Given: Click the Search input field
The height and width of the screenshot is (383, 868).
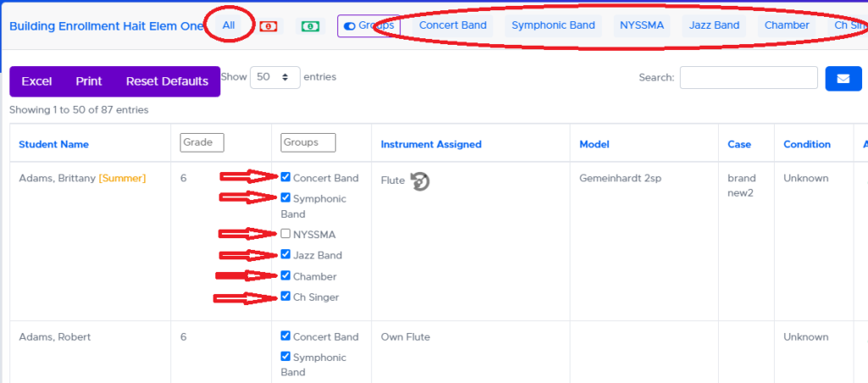Looking at the screenshot, I should [x=748, y=78].
